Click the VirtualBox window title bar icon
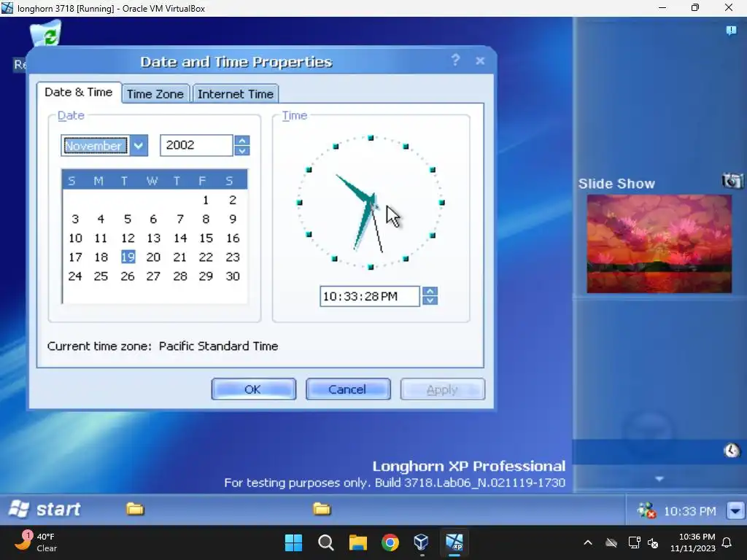The height and width of the screenshot is (560, 747). 7,7
